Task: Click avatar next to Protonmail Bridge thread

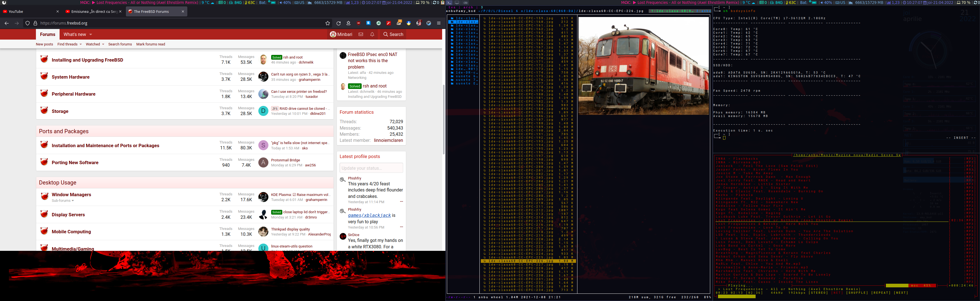Action: coord(263,163)
